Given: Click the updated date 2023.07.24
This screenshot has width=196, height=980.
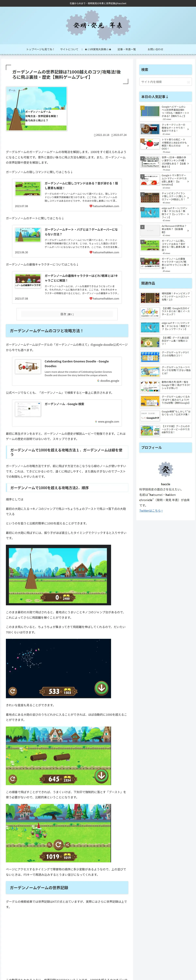Looking at the screenshot, I should click(x=119, y=135).
